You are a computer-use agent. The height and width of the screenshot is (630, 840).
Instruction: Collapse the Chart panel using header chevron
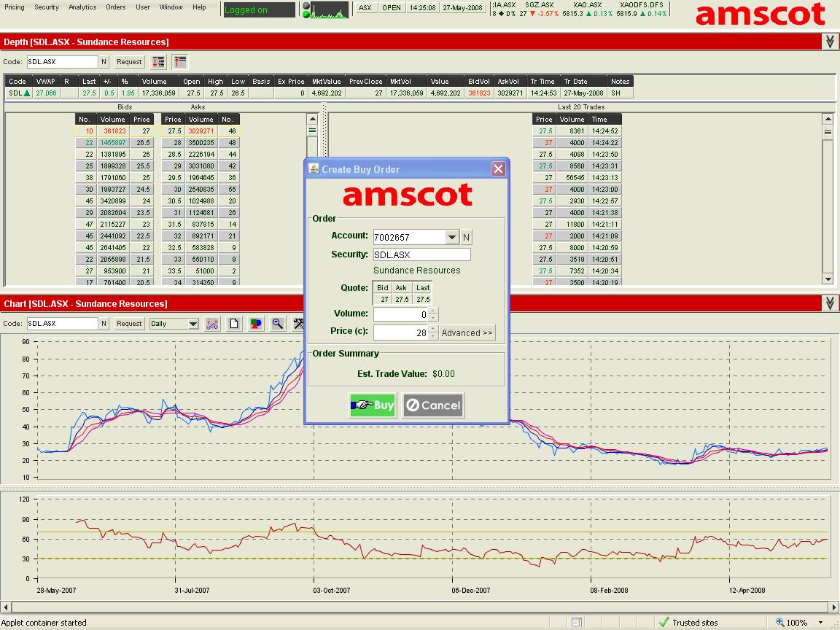click(830, 304)
